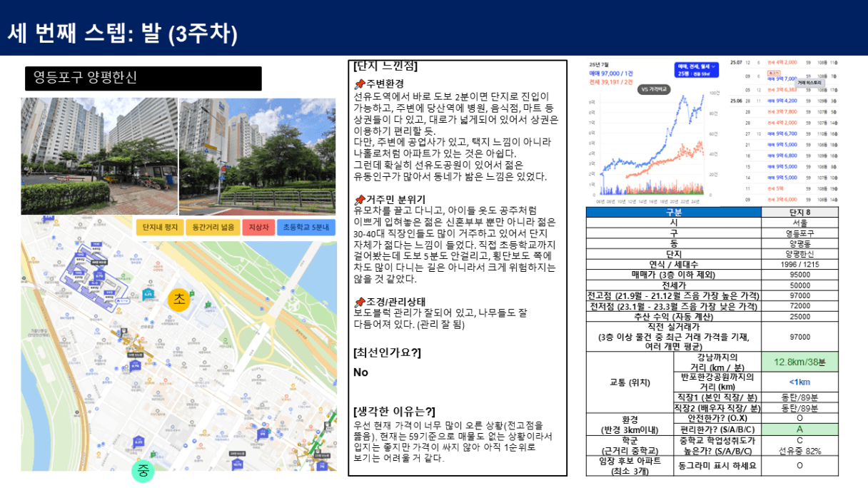868x488 pixels.
Task: Click the bold No answer text
Action: [x=360, y=372]
